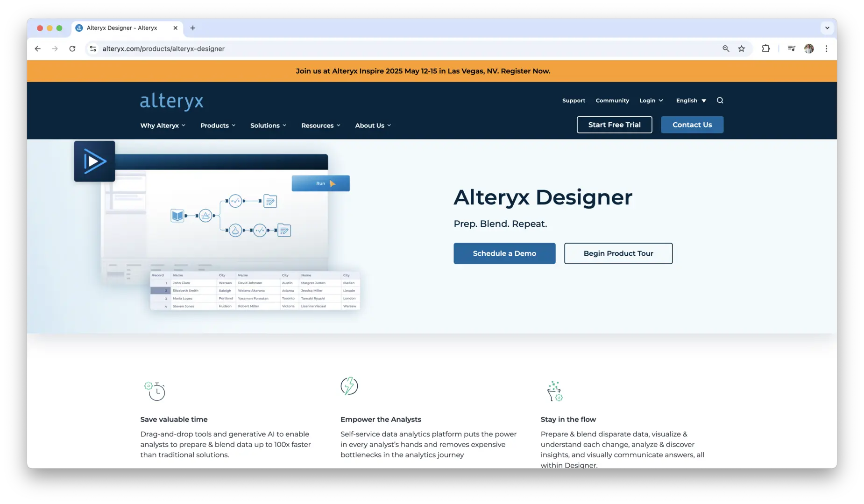Screen dimensions: 864x504
Task: Click the Schedule a Demo button
Action: [504, 253]
